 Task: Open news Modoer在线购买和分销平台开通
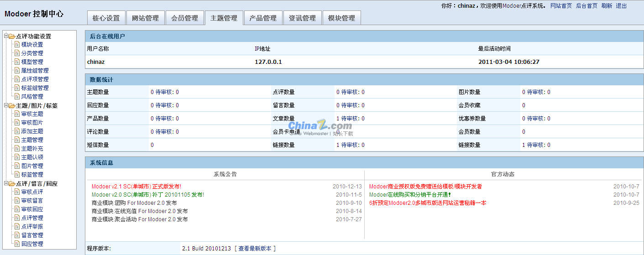tap(410, 195)
